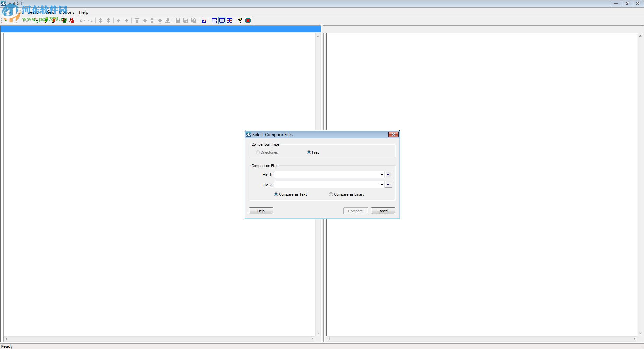Click the Compare button

(x=356, y=211)
